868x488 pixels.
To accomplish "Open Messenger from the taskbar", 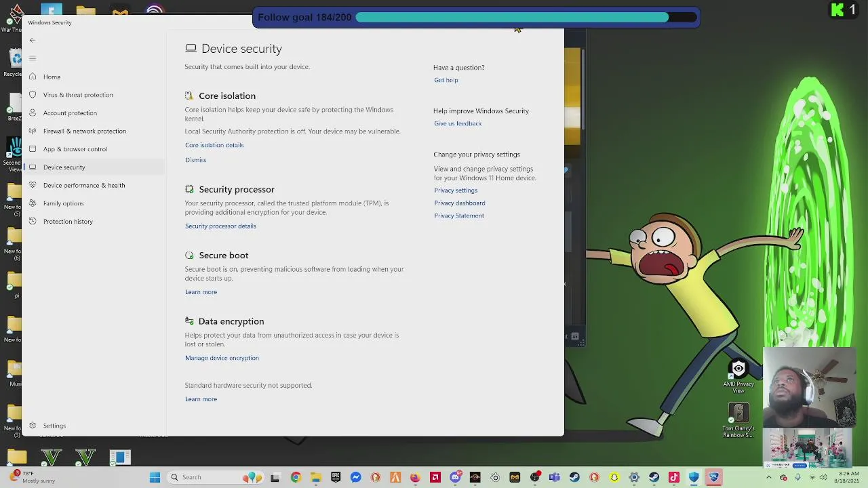I will (x=355, y=477).
